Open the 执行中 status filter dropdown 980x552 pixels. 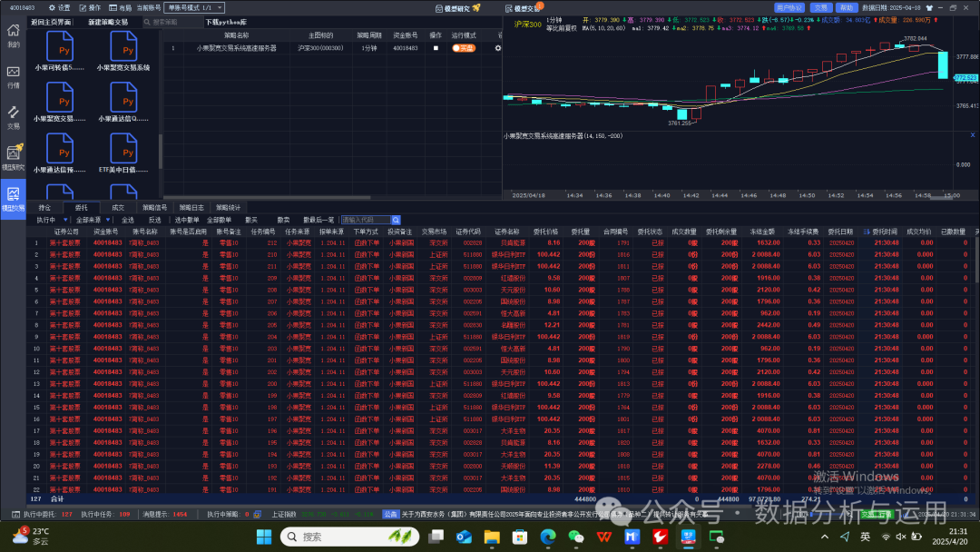[52, 220]
